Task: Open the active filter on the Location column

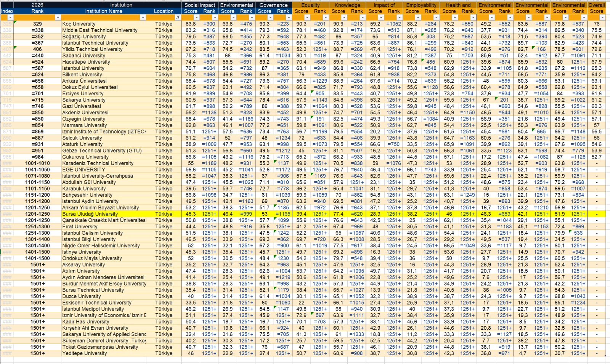Action: point(178,18)
